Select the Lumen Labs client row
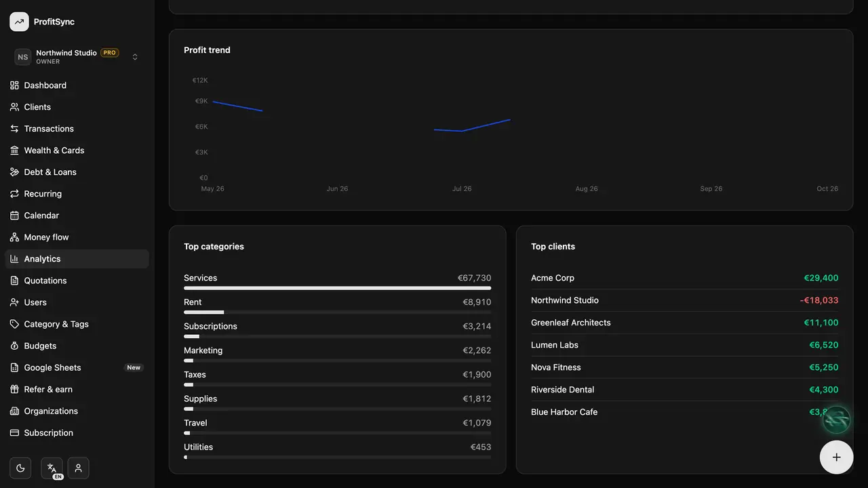This screenshot has width=868, height=488. [x=685, y=345]
